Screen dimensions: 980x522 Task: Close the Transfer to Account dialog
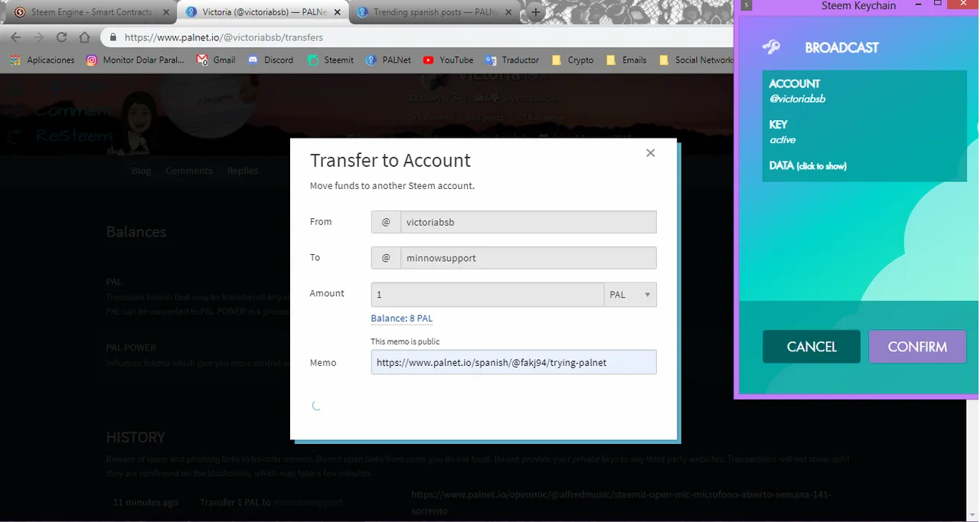coord(650,153)
